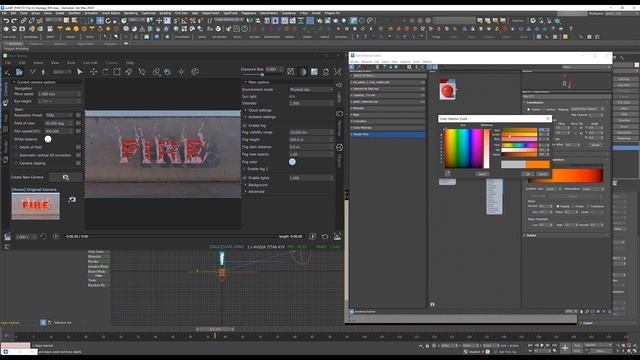Toggle Automatic vertical tilt correction

tap(17, 155)
